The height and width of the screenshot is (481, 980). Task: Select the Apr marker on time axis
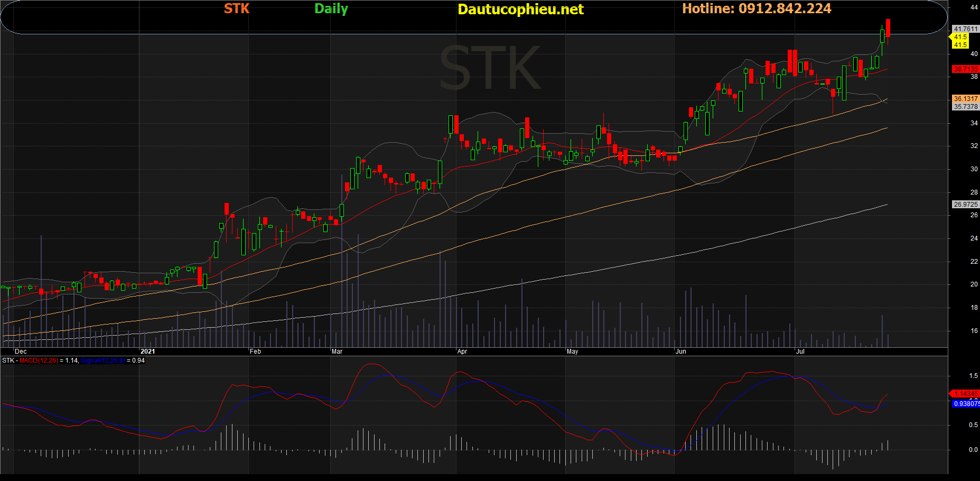point(462,351)
